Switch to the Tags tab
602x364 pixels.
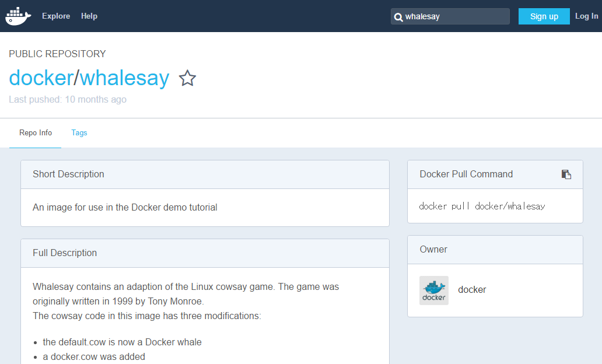tap(79, 133)
